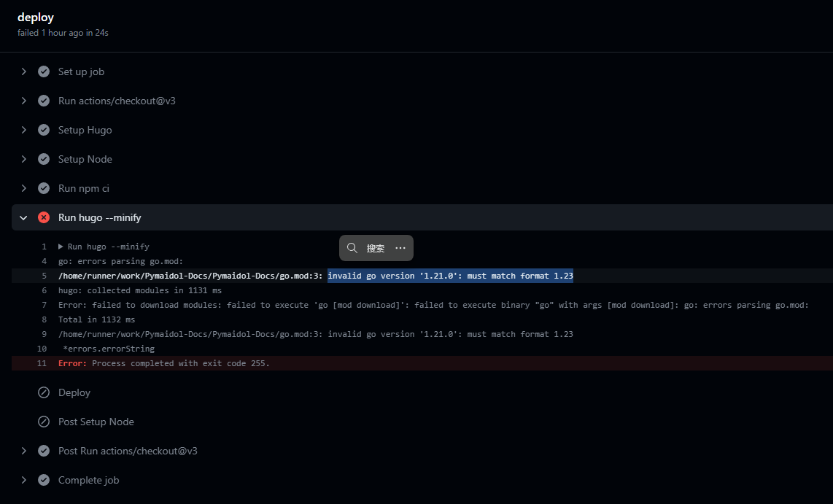833x504 pixels.
Task: Click the "deploy" job title heading
Action: (36, 17)
